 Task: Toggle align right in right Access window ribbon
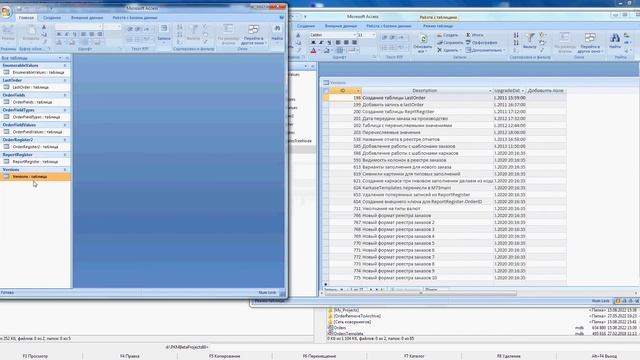[x=354, y=42]
